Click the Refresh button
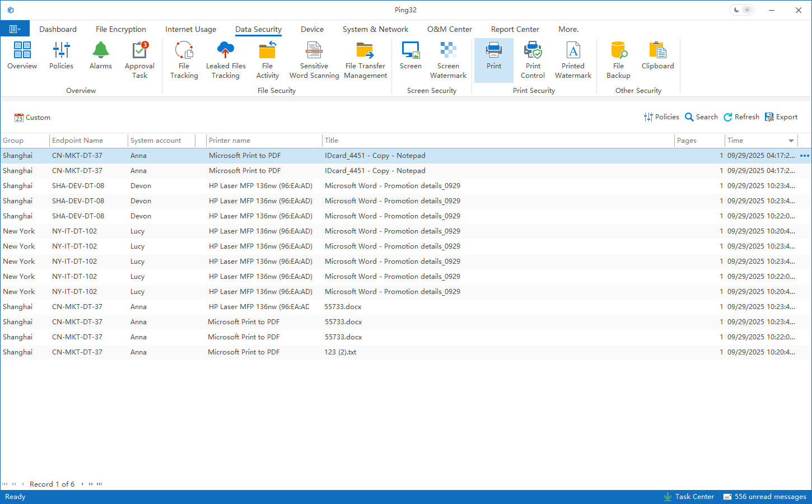The height and width of the screenshot is (504, 812). [x=741, y=117]
